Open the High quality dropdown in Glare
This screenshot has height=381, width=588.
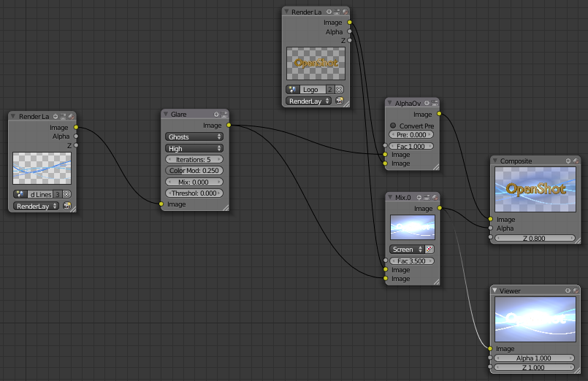click(194, 148)
